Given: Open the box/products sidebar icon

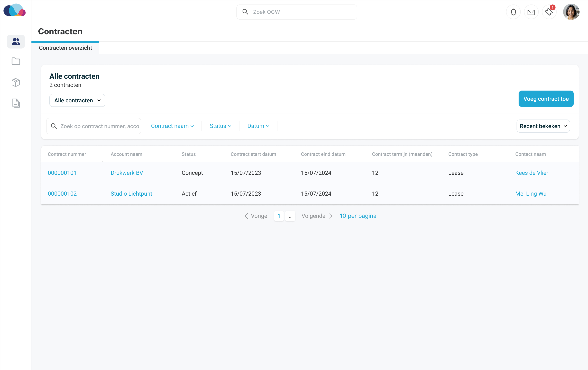Looking at the screenshot, I should [16, 82].
